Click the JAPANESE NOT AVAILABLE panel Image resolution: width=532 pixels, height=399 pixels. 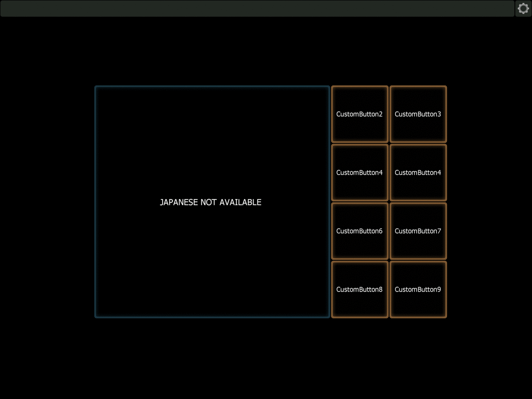click(212, 202)
